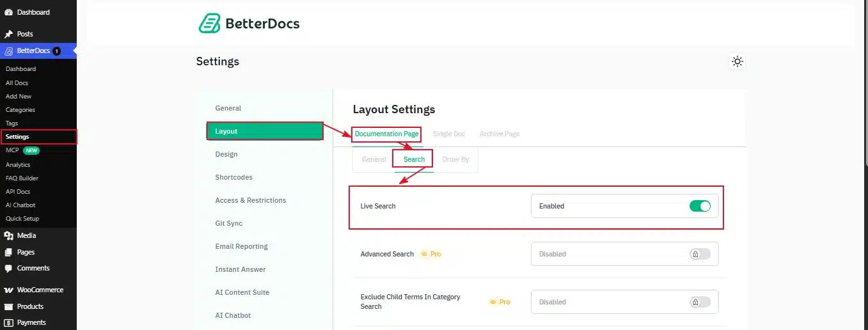
Task: Click the BetterDocs menu icon in sidebar
Action: coord(9,51)
